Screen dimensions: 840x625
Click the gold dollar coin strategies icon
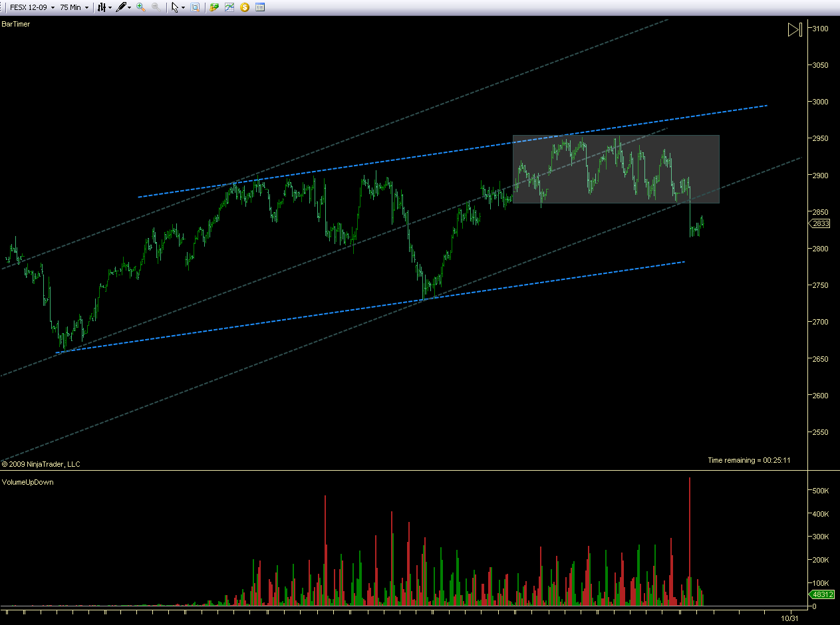pyautogui.click(x=245, y=7)
